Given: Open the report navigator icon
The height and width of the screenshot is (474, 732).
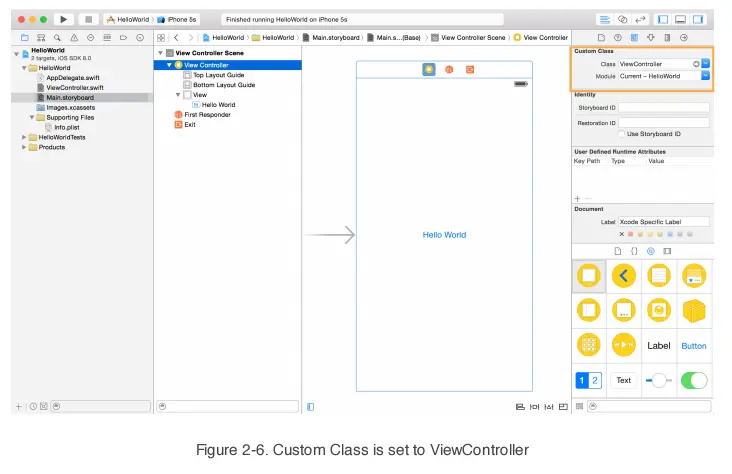Looking at the screenshot, I should click(x=140, y=38).
